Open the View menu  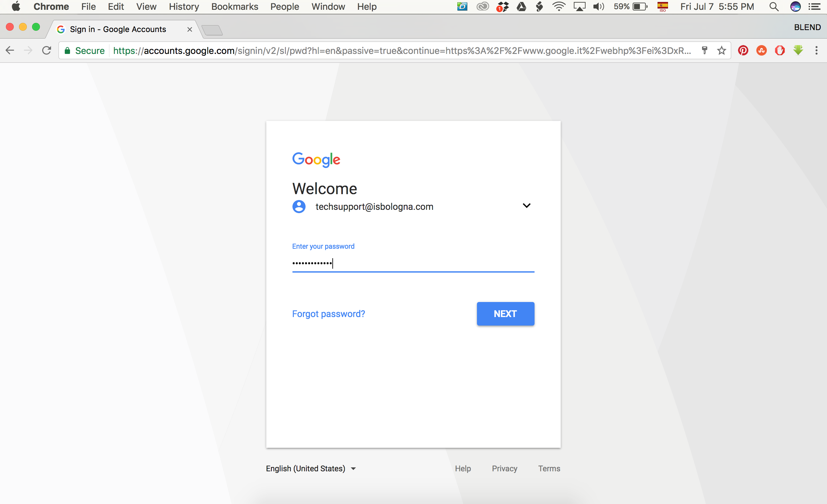(146, 7)
